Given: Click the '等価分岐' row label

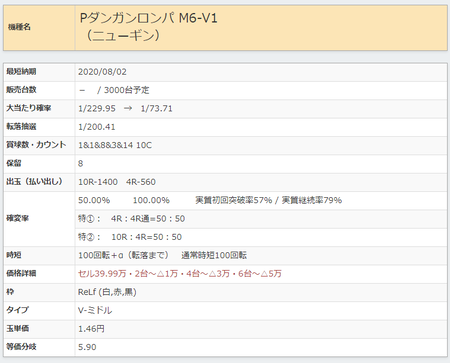Looking at the screenshot, I should point(21,347).
